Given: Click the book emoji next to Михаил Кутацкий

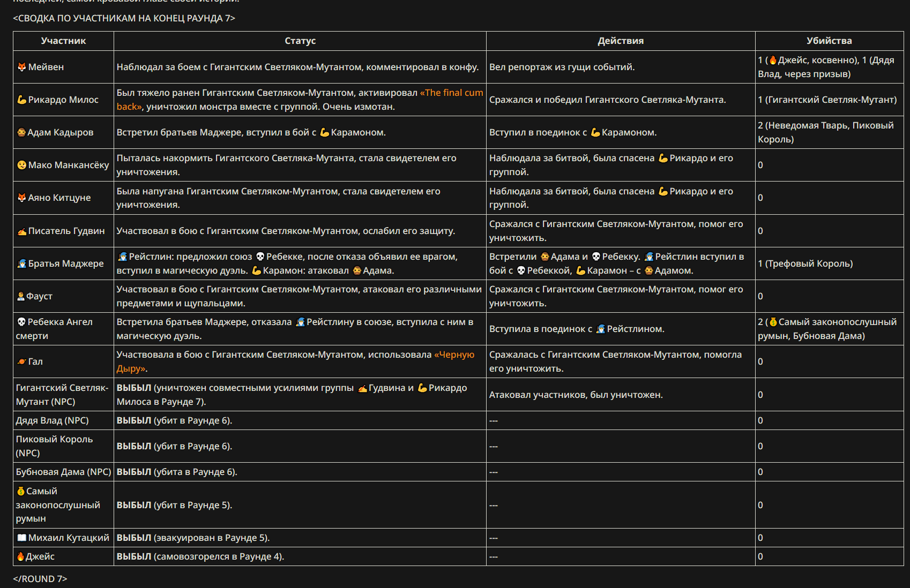Looking at the screenshot, I should tap(21, 538).
